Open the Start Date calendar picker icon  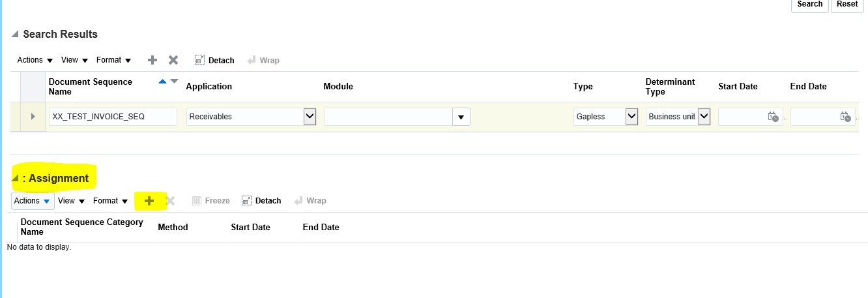coord(773,117)
